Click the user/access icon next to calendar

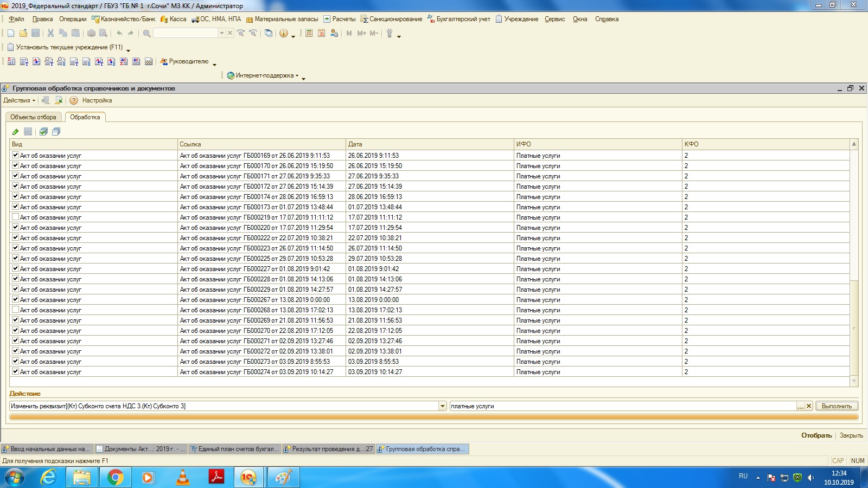click(334, 33)
